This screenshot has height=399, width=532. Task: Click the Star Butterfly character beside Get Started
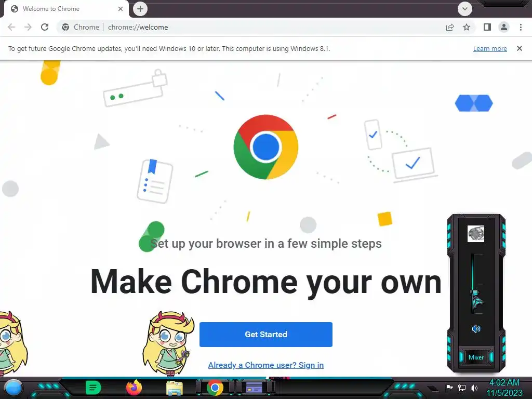pyautogui.click(x=169, y=343)
